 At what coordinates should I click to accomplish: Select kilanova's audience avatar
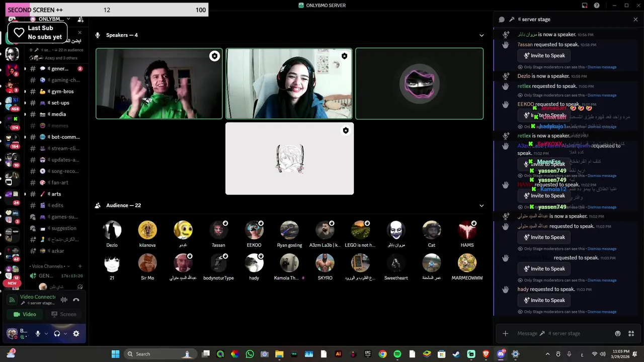pyautogui.click(x=147, y=230)
